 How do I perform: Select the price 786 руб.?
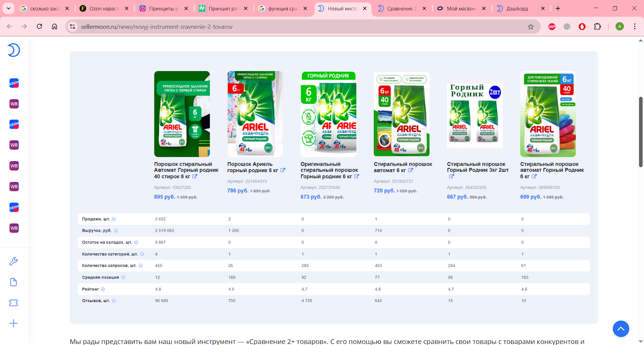(238, 191)
